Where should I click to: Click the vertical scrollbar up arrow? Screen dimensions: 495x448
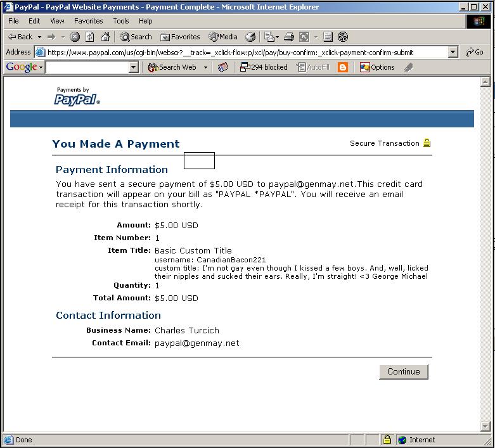[485, 82]
